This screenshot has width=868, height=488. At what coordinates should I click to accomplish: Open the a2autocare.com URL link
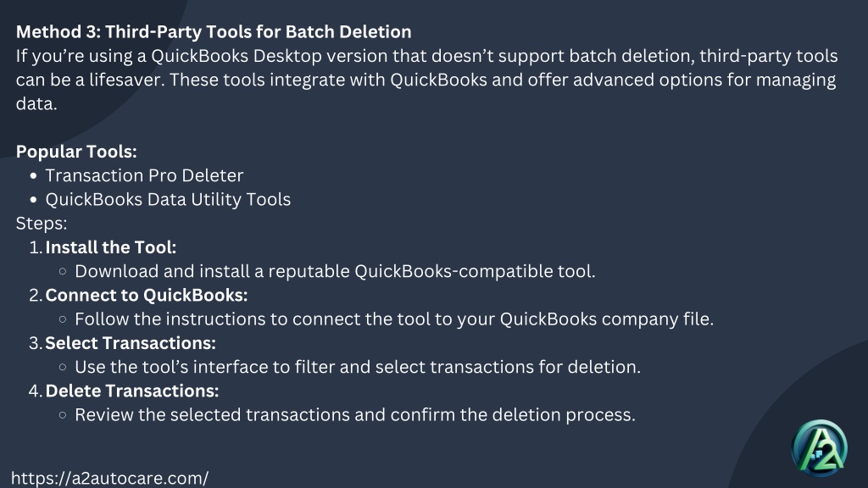(109, 478)
